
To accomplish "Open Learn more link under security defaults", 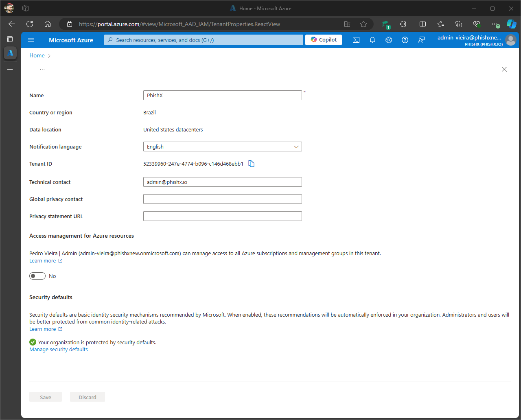I will tap(46, 329).
